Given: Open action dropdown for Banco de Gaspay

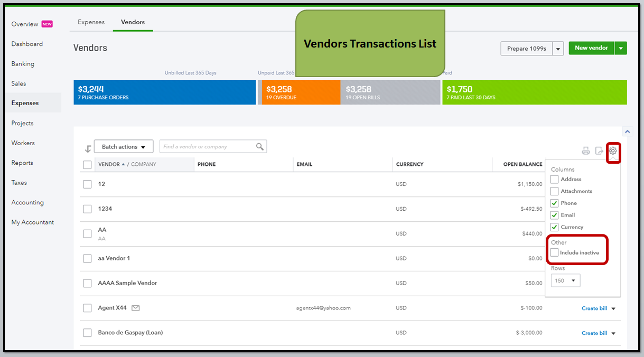Looking at the screenshot, I should [613, 333].
